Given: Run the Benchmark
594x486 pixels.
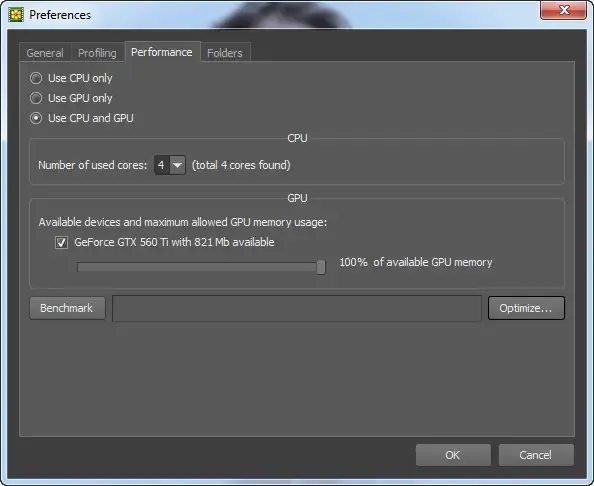Looking at the screenshot, I should click(67, 308).
